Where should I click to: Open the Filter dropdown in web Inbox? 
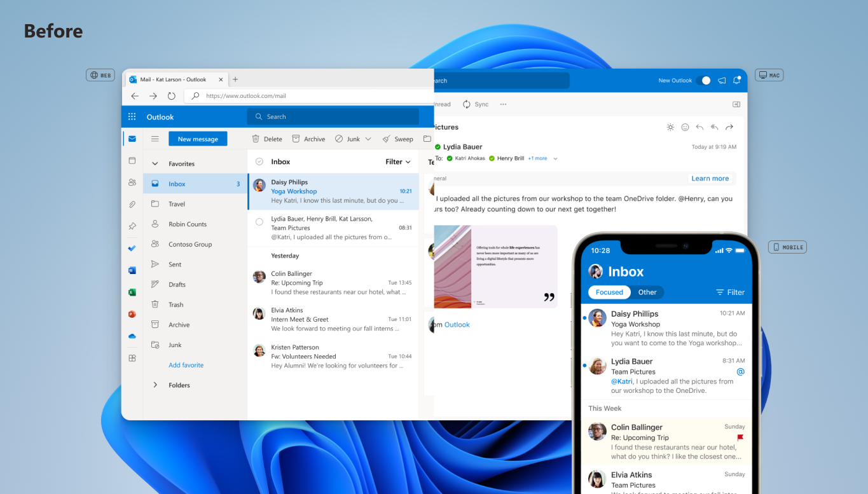398,161
